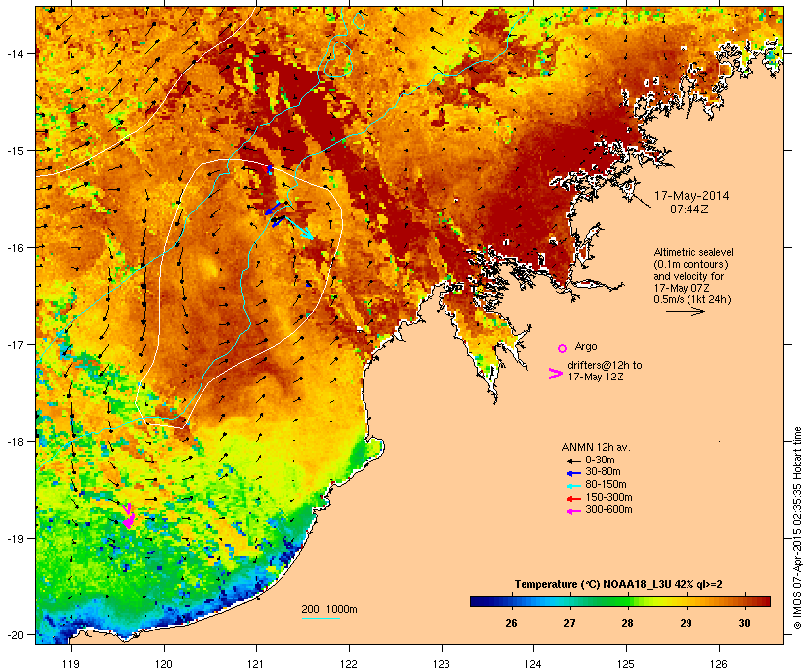Click the longitude axis label 124

533,664
